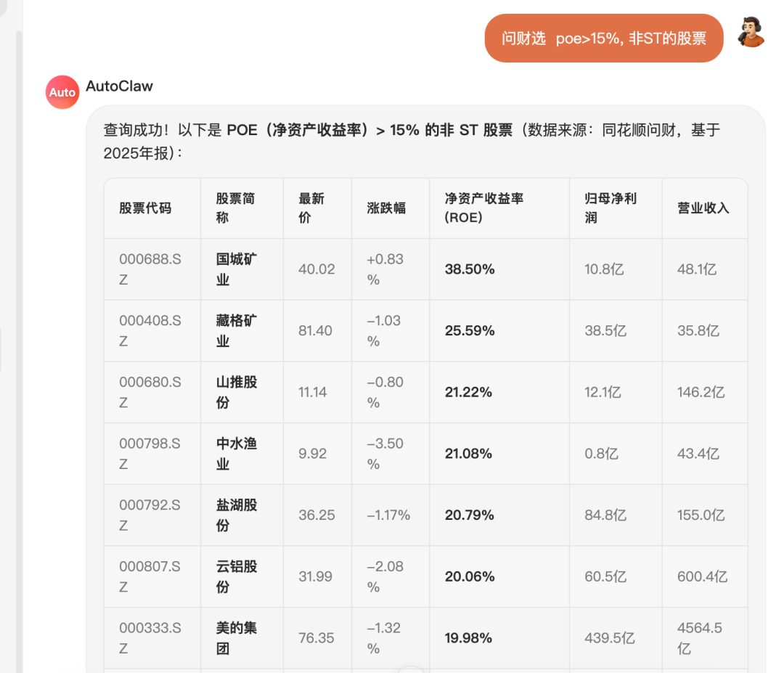Click price value 81.40

(x=315, y=331)
